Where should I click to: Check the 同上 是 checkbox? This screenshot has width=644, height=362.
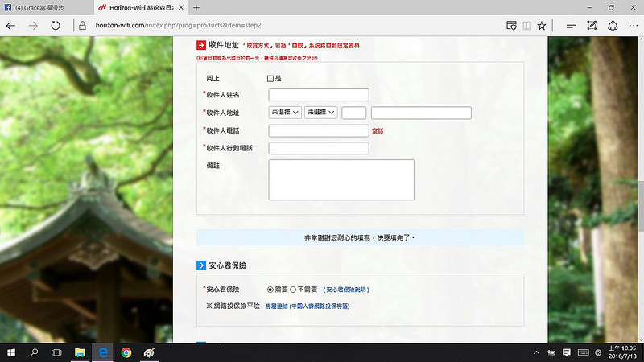click(x=270, y=78)
